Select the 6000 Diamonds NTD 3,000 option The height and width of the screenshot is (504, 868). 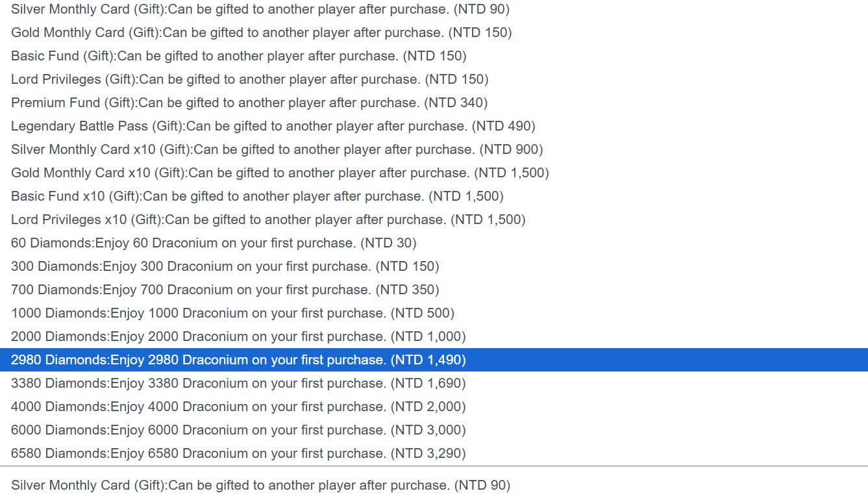238,430
